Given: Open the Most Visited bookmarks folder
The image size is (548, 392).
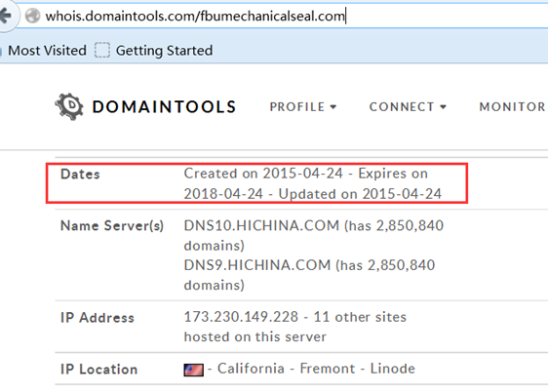Looking at the screenshot, I should (47, 51).
